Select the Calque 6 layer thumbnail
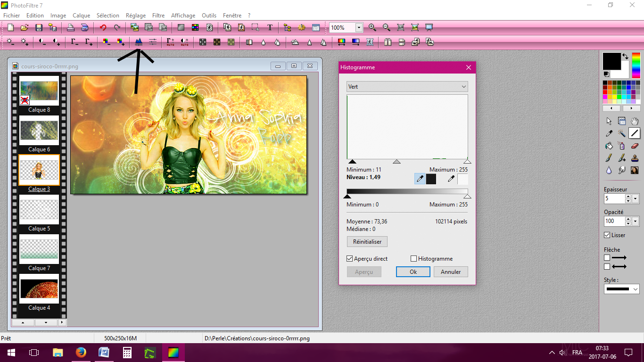Screen dimensions: 644x362 39,130
